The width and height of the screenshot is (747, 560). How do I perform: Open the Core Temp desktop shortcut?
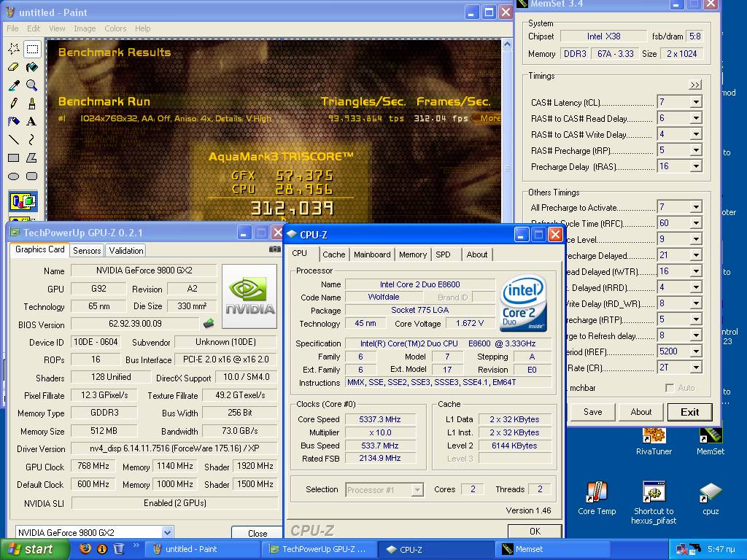click(x=597, y=498)
